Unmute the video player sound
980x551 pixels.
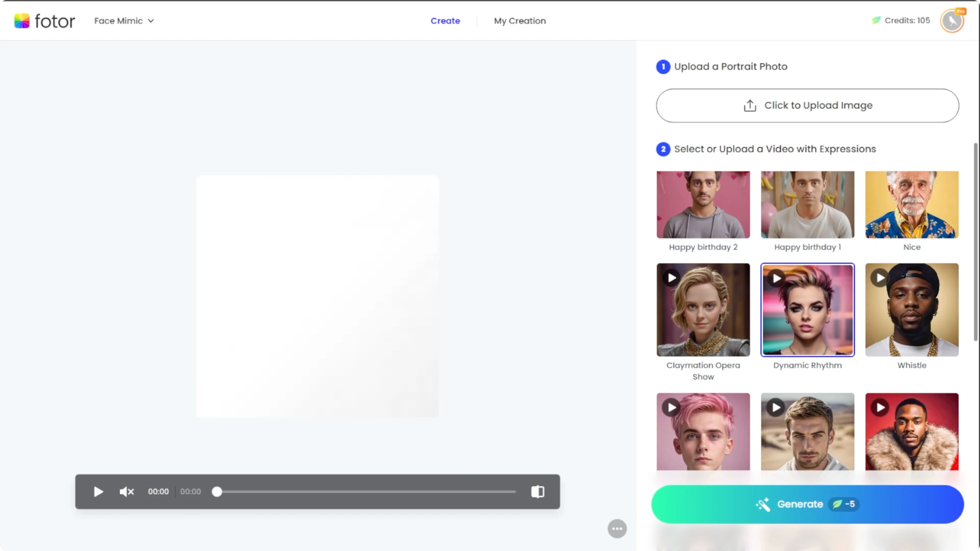coord(127,492)
